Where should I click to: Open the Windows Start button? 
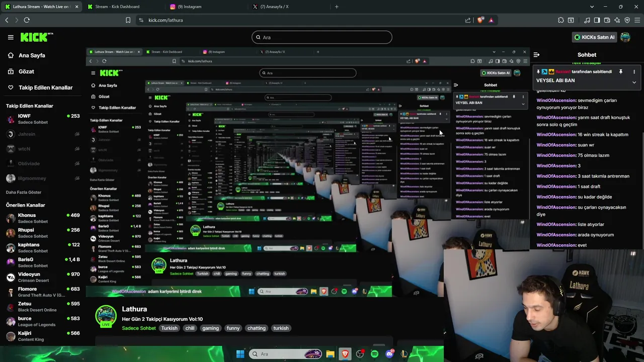[240, 354]
